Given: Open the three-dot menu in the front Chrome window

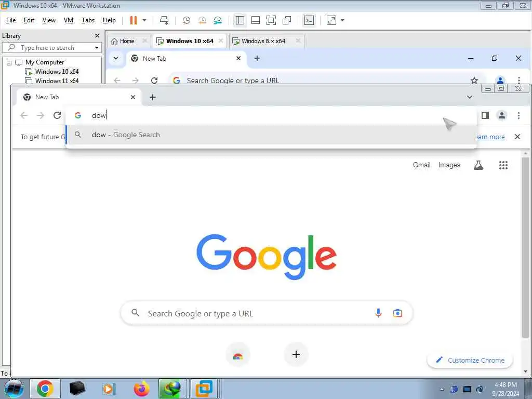Looking at the screenshot, I should tap(518, 115).
